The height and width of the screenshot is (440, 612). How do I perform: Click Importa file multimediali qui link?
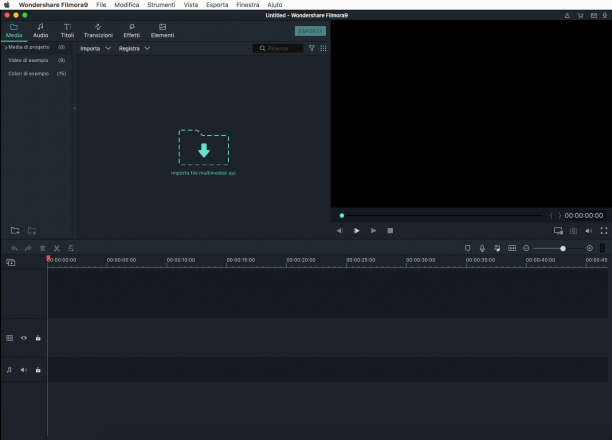click(203, 173)
